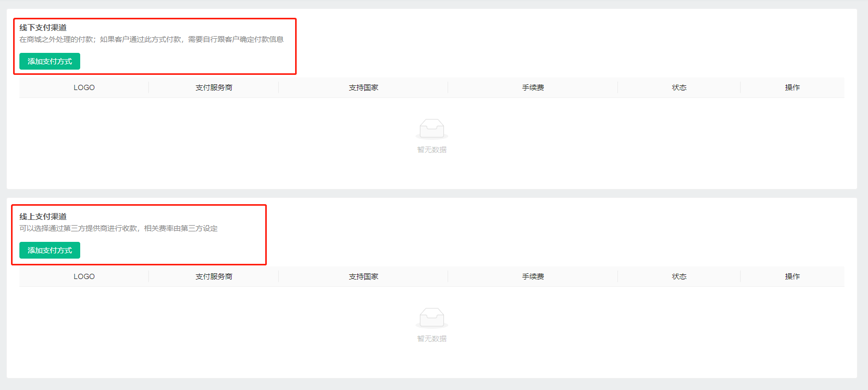Click 添加支付方式 under 线下支付渠道
Image resolution: width=868 pixels, height=390 pixels.
tap(50, 61)
